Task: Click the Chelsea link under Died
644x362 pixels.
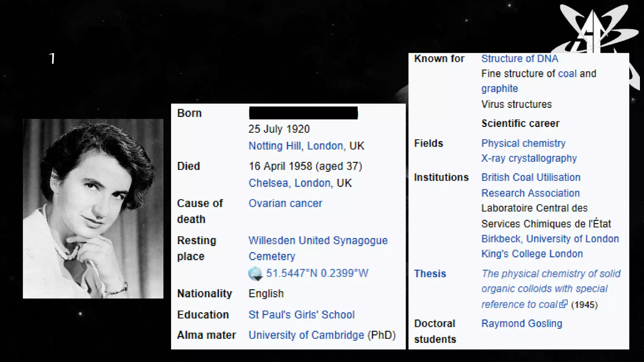Action: pyautogui.click(x=268, y=183)
